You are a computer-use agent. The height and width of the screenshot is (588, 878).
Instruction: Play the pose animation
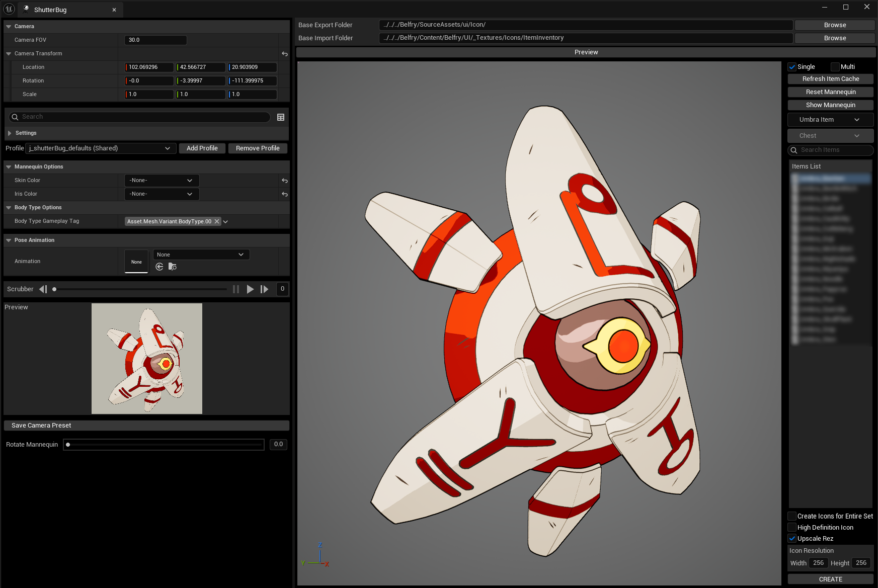coord(250,289)
